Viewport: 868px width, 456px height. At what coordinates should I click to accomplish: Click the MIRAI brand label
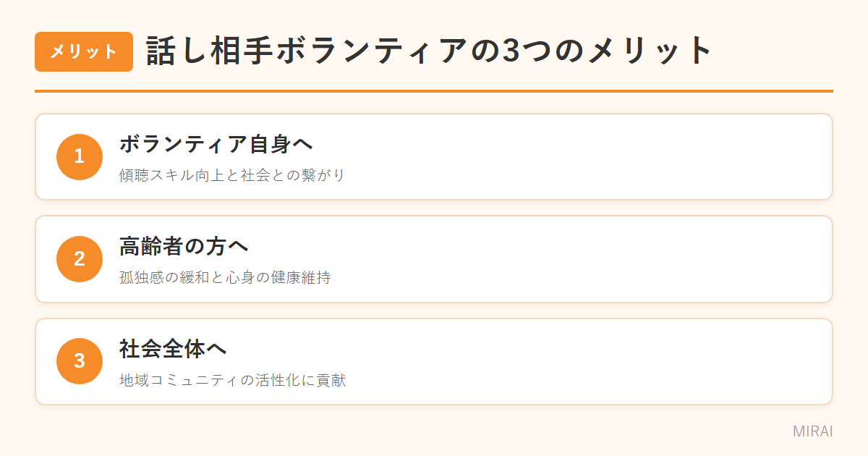click(x=812, y=431)
